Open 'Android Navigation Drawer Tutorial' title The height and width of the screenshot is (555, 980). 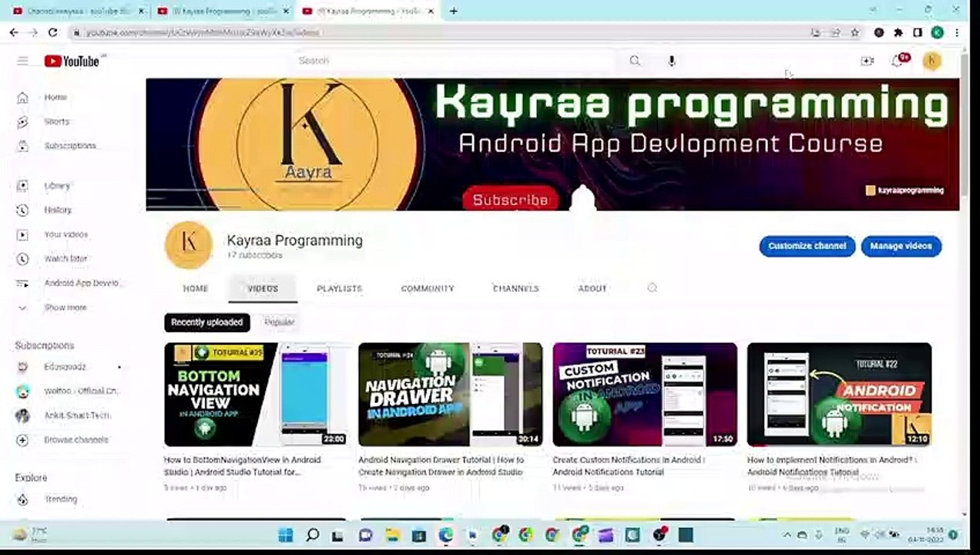tap(441, 466)
